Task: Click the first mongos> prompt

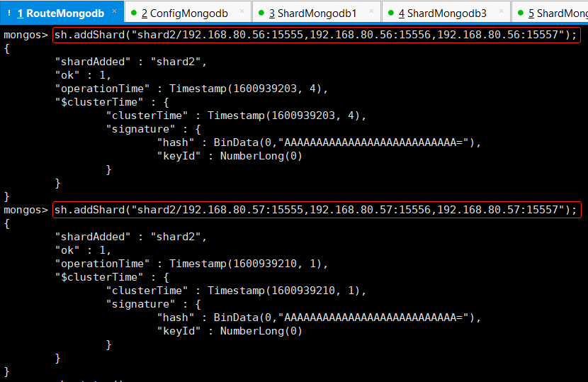Action: point(26,35)
